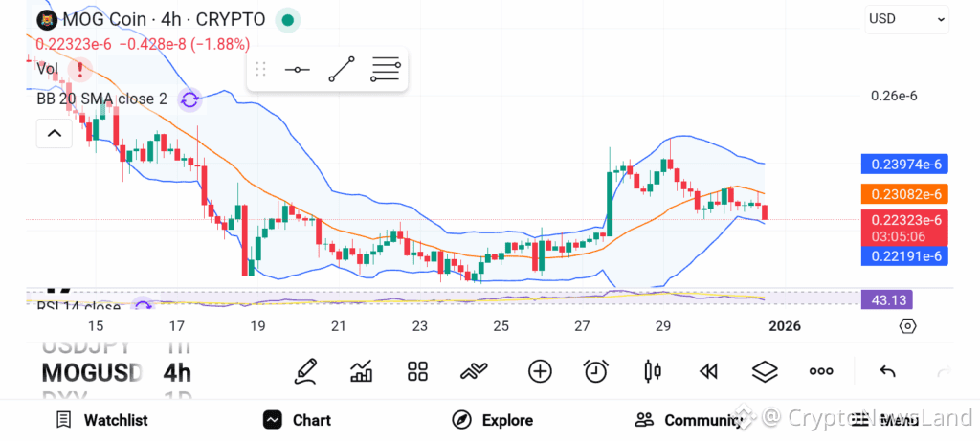Screen dimensions: 980x441
Task: Open the layout grid icon
Action: tap(417, 372)
